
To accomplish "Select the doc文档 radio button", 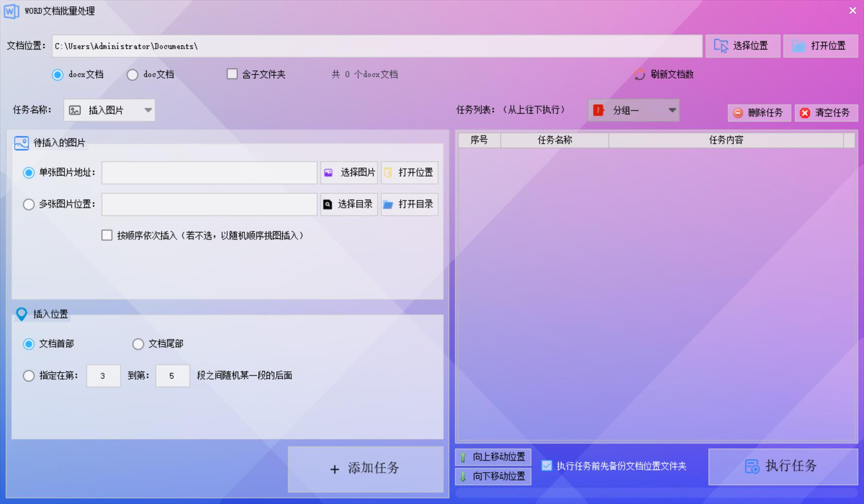I will point(132,75).
